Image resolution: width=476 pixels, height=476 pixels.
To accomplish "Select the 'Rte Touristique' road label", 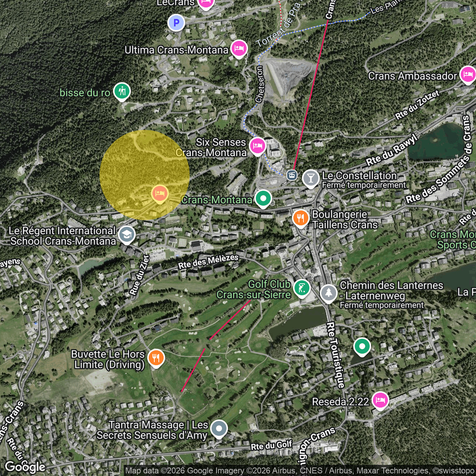I will click(x=335, y=355).
